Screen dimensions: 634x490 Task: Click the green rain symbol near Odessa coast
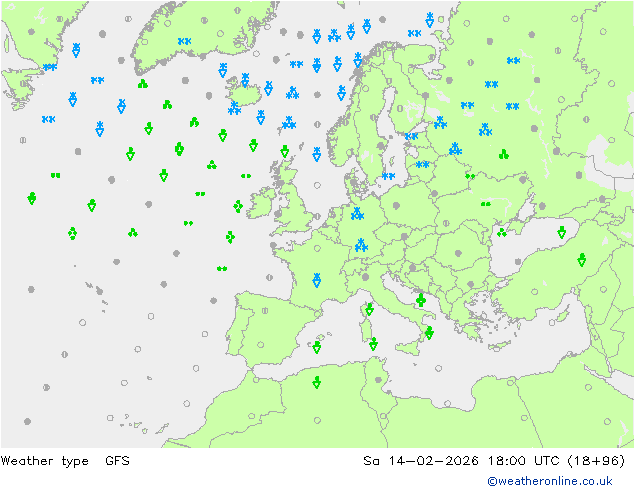pos(502,232)
